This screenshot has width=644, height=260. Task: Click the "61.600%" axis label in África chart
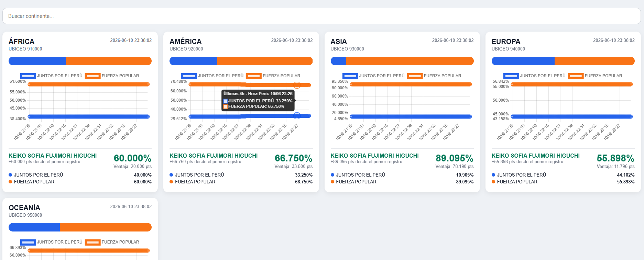click(18, 81)
